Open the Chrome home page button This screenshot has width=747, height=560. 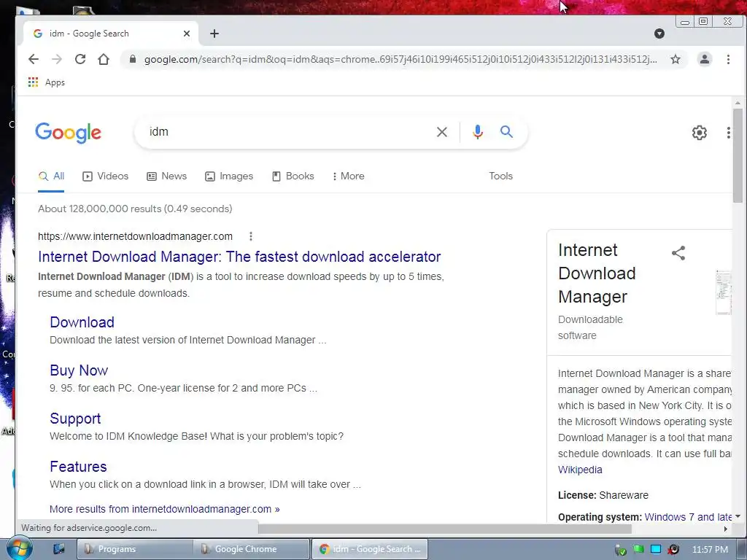pyautogui.click(x=104, y=59)
